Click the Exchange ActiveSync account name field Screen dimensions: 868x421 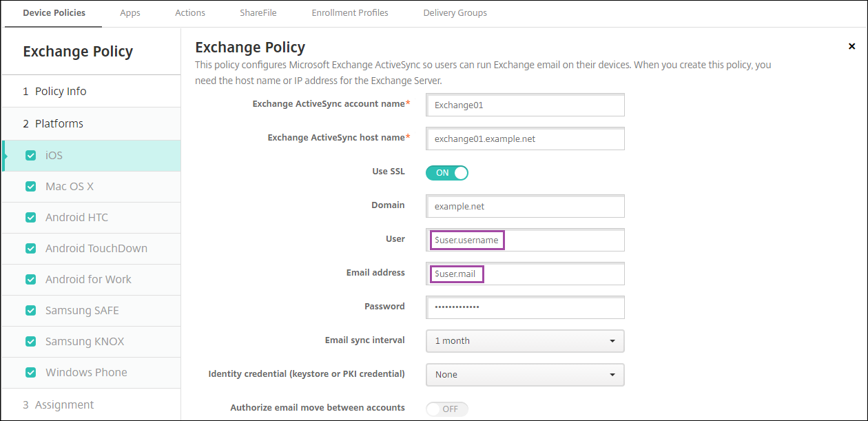pyautogui.click(x=525, y=105)
